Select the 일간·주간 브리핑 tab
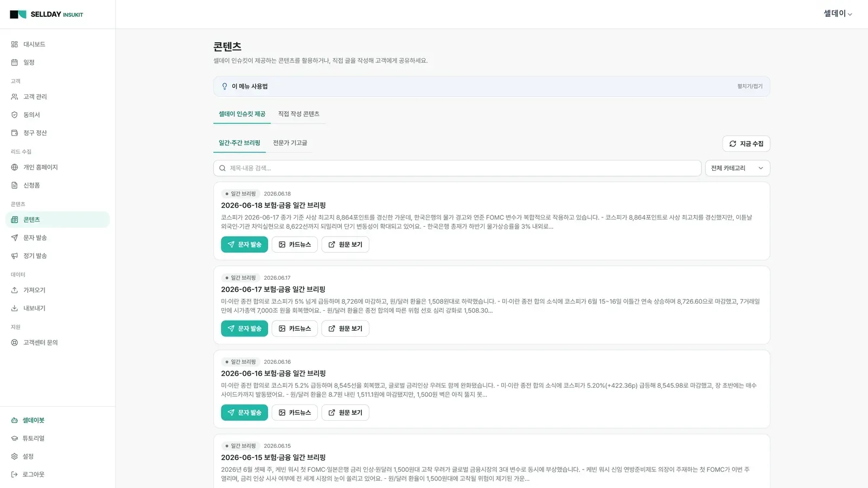The height and width of the screenshot is (488, 868). tap(239, 143)
